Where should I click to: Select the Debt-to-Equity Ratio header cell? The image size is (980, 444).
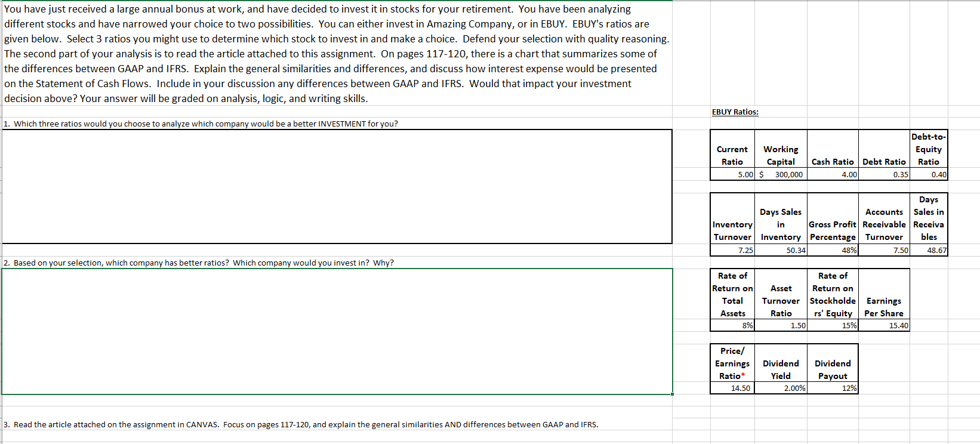coord(929,149)
